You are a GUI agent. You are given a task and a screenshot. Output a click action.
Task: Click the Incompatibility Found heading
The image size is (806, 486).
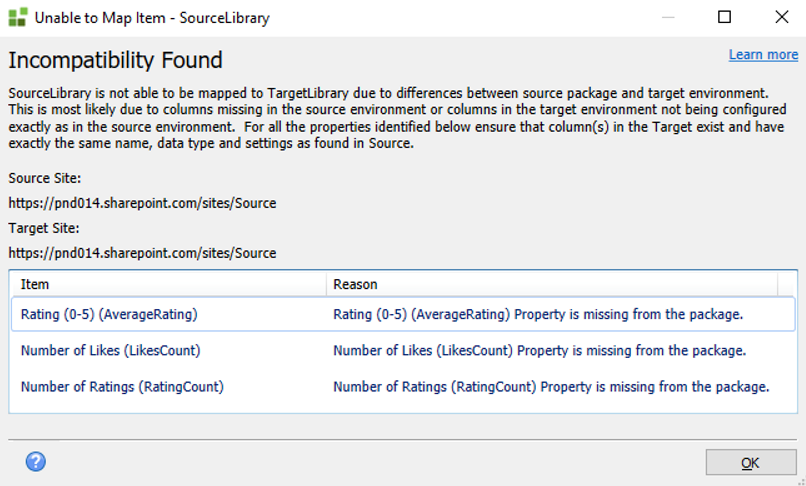pos(115,60)
